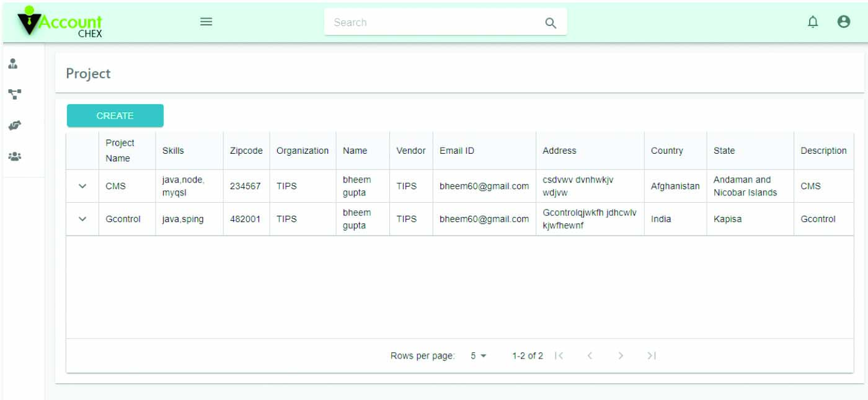868x400 pixels.
Task: Open the rows per page dropdown
Action: click(478, 356)
